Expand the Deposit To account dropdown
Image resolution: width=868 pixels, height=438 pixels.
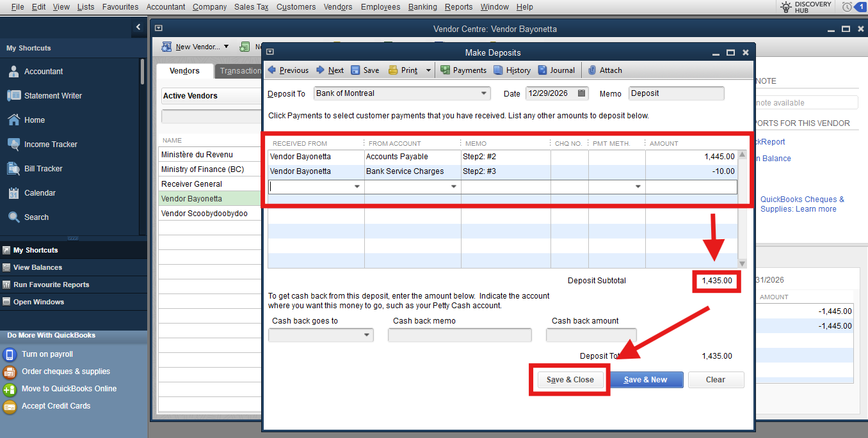pyautogui.click(x=483, y=93)
